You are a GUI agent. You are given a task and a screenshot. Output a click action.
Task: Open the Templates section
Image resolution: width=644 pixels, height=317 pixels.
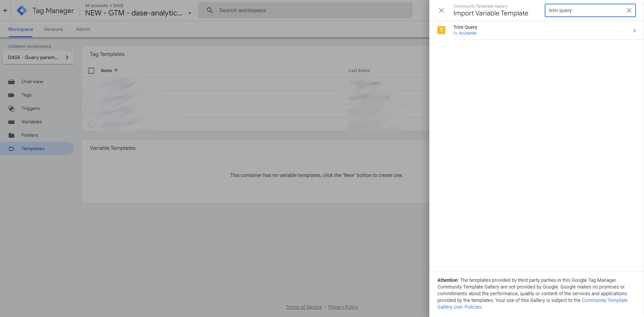click(x=33, y=148)
